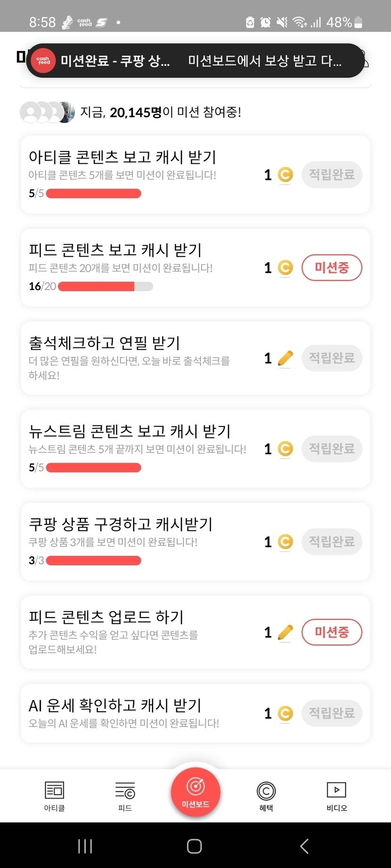391x868 pixels.
Task: Tap the coin icon on 아티클 콘텐츠 mission
Action: click(285, 175)
